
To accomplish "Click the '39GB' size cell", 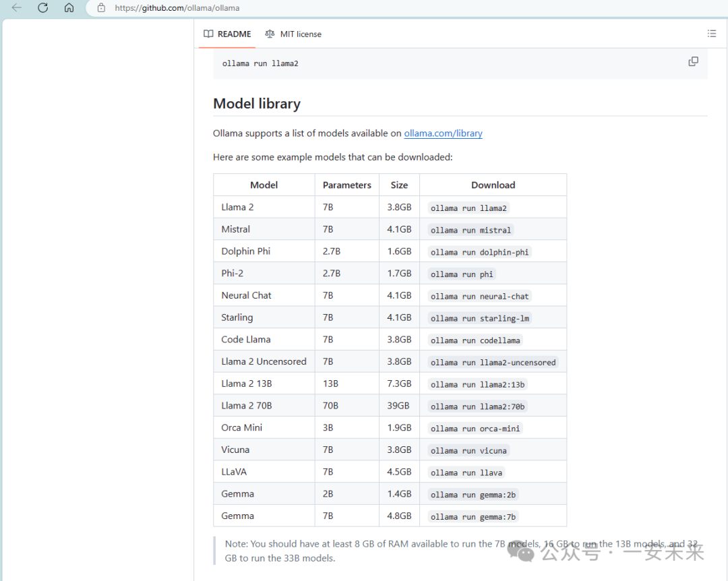I will [x=398, y=406].
